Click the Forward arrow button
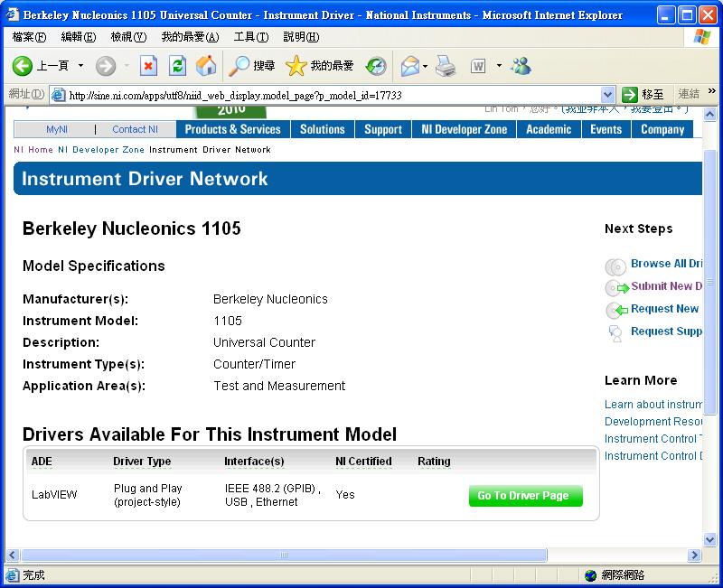 [106, 66]
